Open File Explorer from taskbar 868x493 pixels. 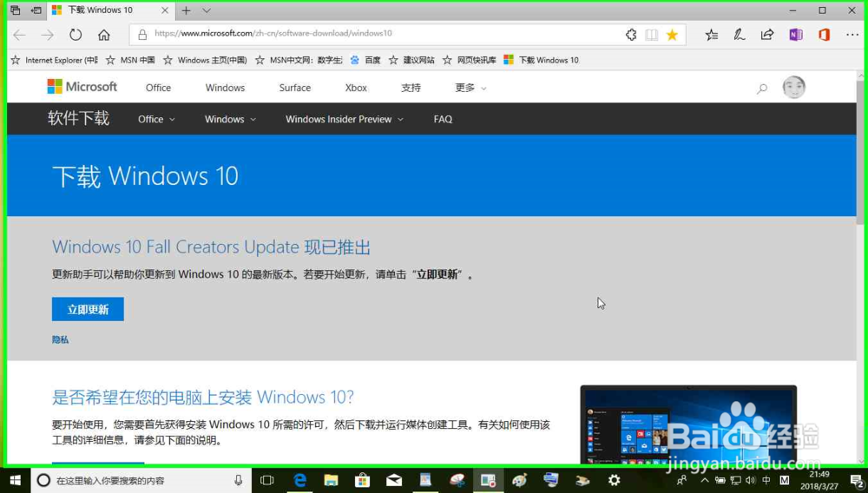pyautogui.click(x=331, y=480)
